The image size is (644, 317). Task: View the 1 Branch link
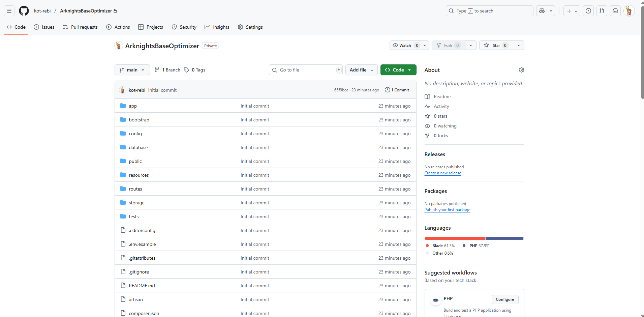167,70
